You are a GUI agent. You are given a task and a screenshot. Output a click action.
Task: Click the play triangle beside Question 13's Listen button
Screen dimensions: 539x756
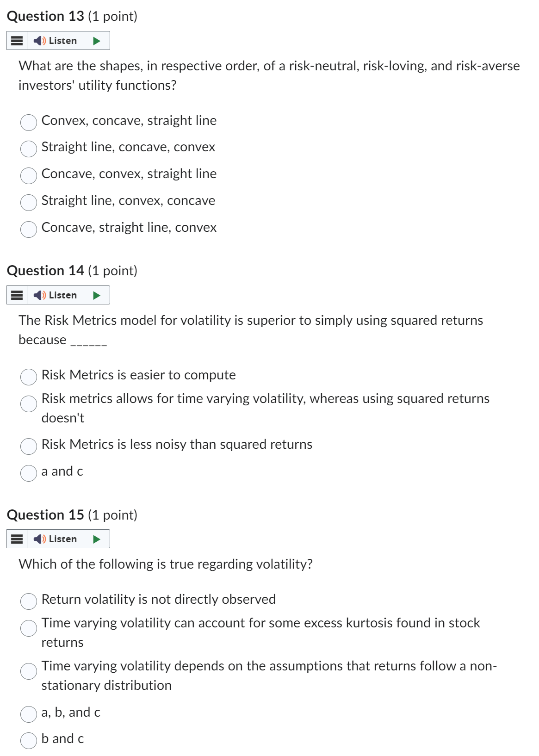tap(96, 41)
